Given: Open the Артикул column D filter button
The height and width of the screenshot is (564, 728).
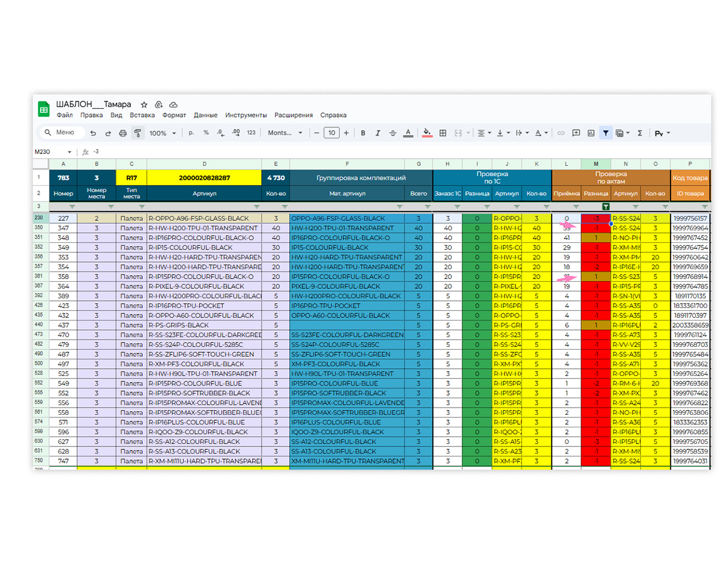Looking at the screenshot, I should point(257,207).
